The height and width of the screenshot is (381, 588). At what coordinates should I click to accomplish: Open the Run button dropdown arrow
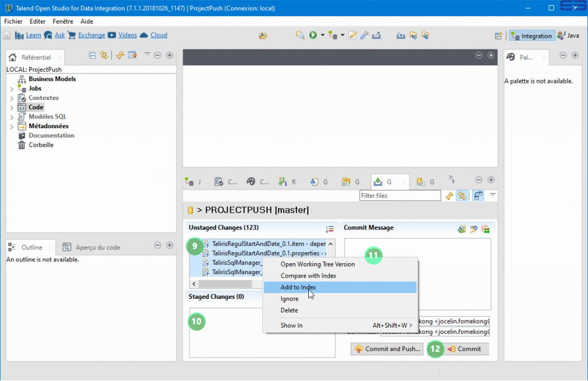point(323,35)
